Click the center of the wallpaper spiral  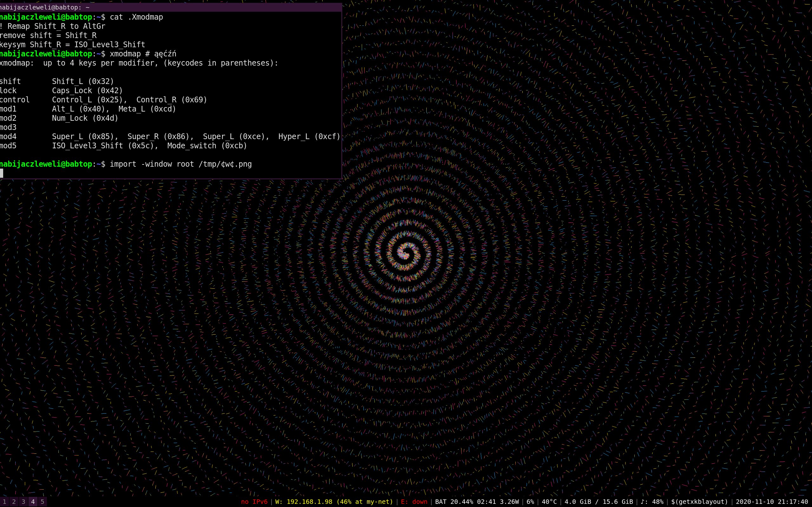[x=406, y=254]
